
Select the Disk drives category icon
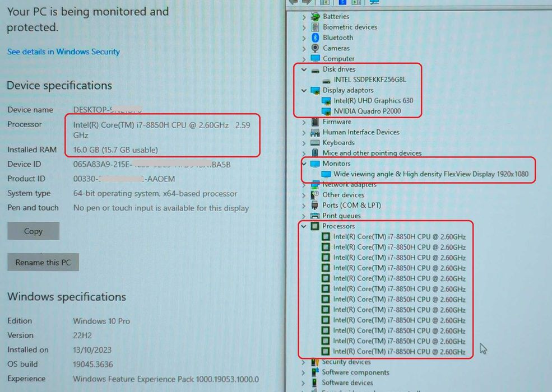pyautogui.click(x=315, y=69)
